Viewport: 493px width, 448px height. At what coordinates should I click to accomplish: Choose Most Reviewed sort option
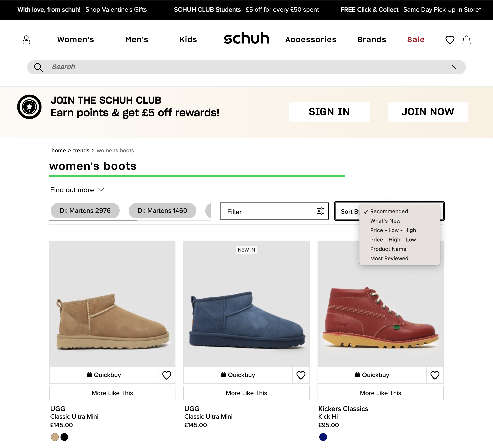click(389, 258)
